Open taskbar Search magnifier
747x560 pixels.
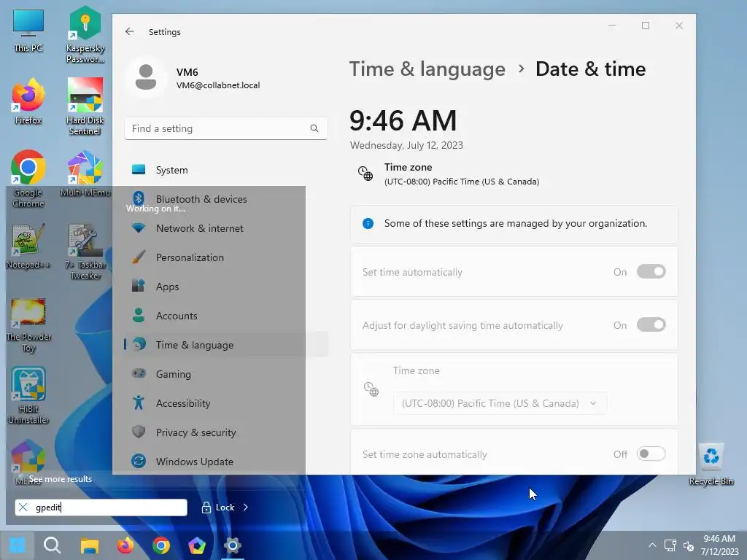point(53,545)
